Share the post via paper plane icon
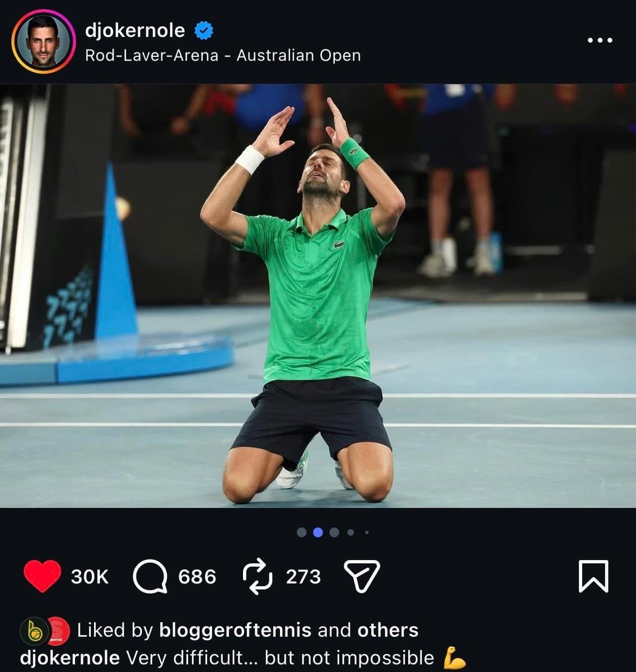636x672 pixels. [x=362, y=576]
